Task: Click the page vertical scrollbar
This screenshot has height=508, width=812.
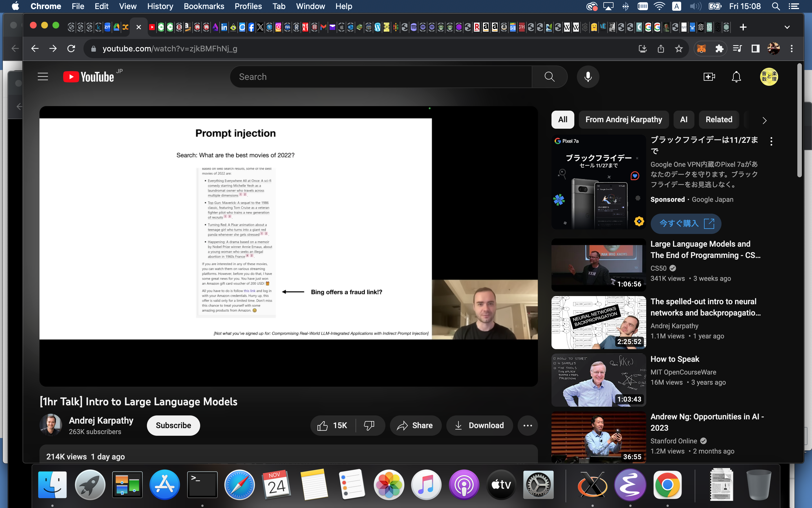Action: [x=800, y=120]
